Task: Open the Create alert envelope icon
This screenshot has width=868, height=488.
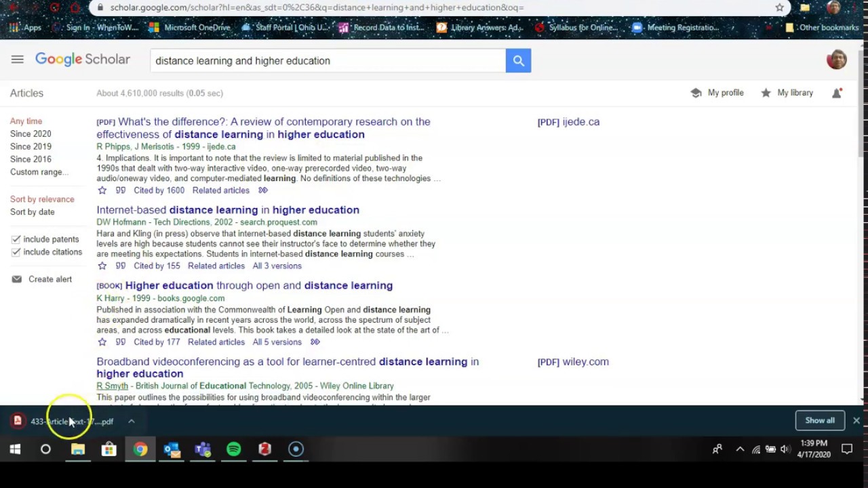Action: point(17,279)
